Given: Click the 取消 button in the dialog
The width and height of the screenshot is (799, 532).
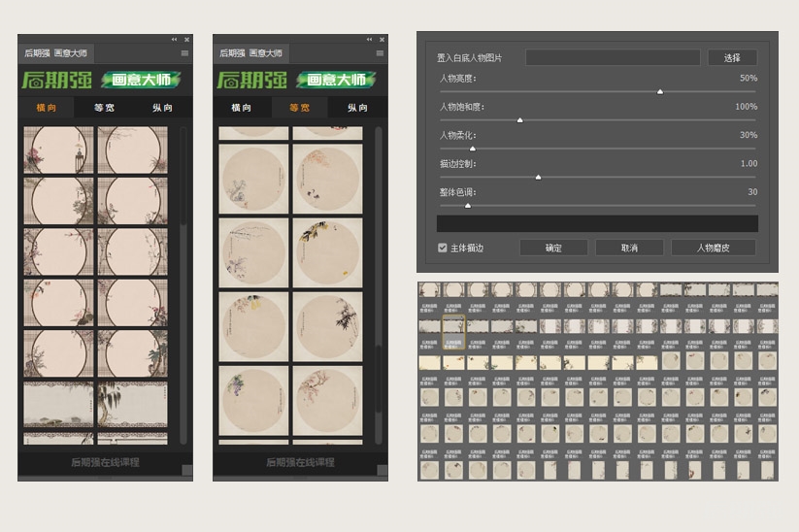Looking at the screenshot, I should pyautogui.click(x=629, y=248).
